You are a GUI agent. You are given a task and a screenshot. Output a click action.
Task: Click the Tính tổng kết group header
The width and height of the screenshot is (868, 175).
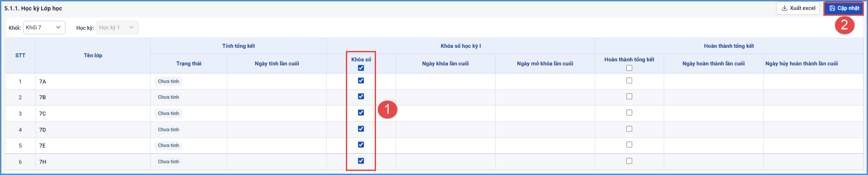pos(239,46)
